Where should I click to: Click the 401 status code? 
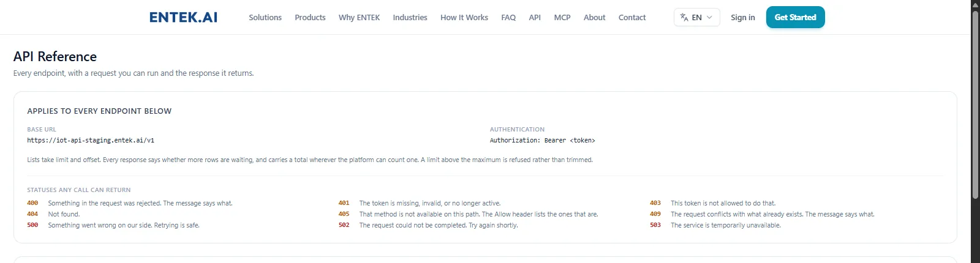(x=344, y=203)
